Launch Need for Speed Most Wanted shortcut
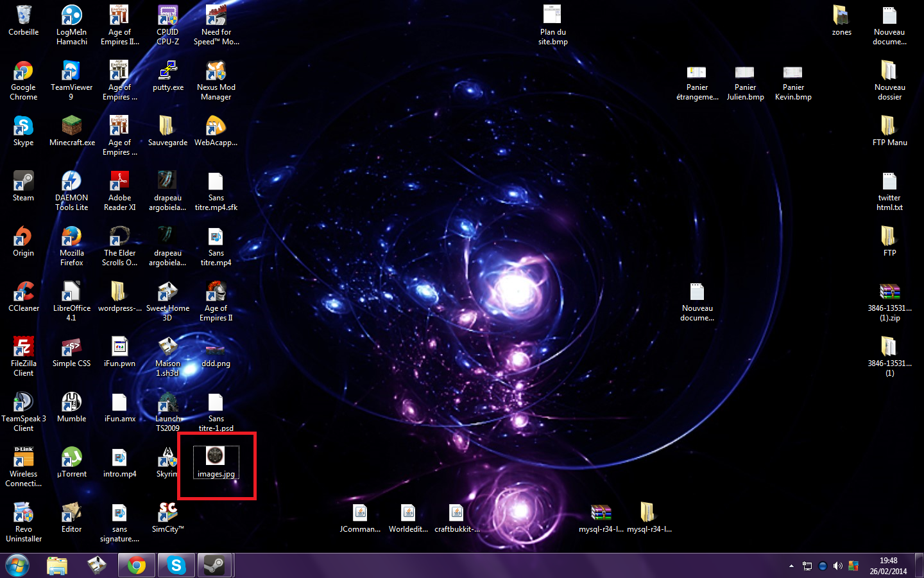Image resolution: width=924 pixels, height=578 pixels. pyautogui.click(x=216, y=25)
